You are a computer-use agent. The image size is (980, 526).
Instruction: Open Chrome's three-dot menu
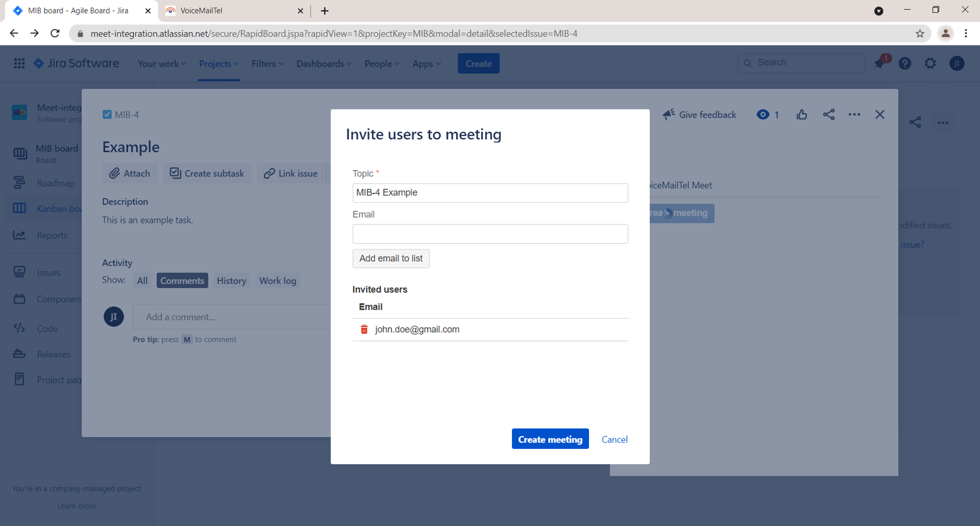(967, 33)
